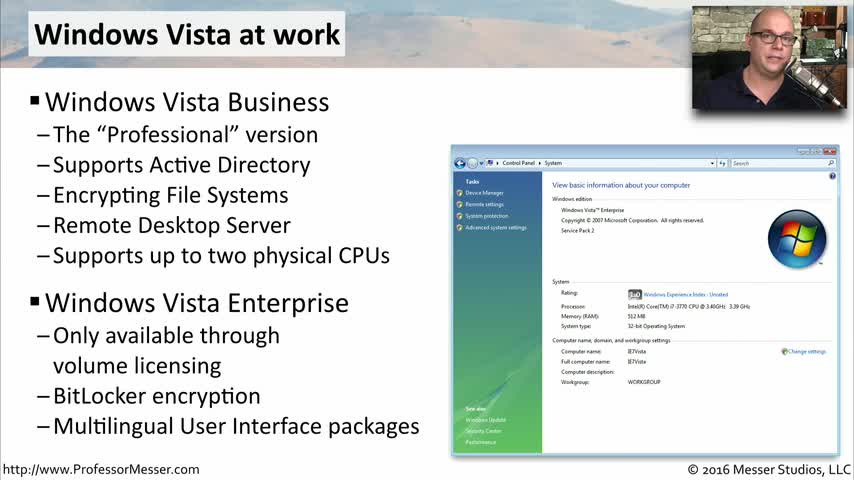
Task: Select Control Panel in the breadcrumb path
Action: [x=518, y=163]
